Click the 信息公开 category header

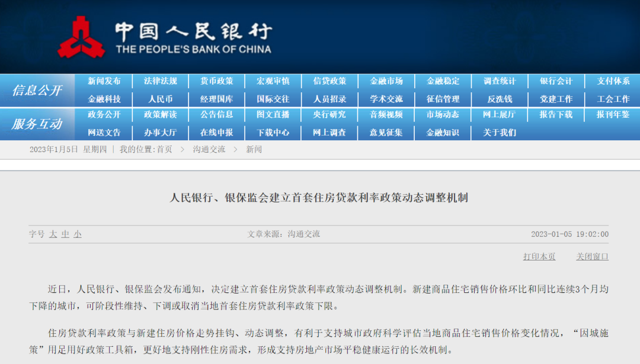click(x=37, y=91)
